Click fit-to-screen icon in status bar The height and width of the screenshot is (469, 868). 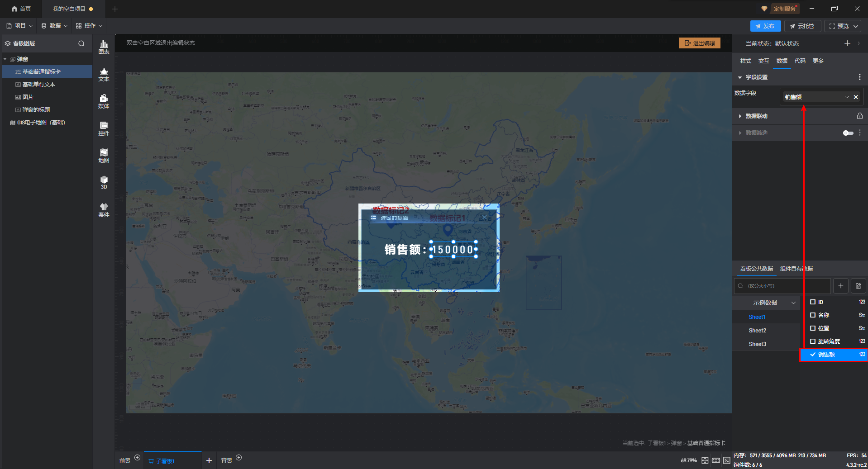point(705,460)
